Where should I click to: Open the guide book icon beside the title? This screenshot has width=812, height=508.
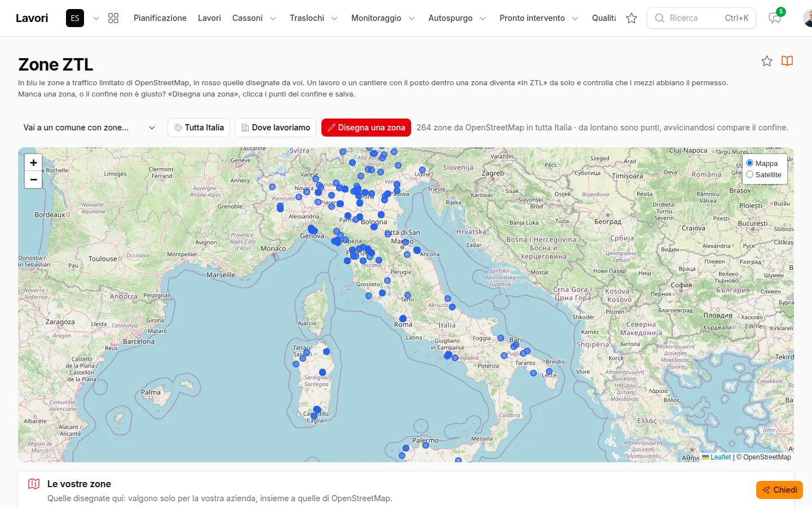coord(787,61)
